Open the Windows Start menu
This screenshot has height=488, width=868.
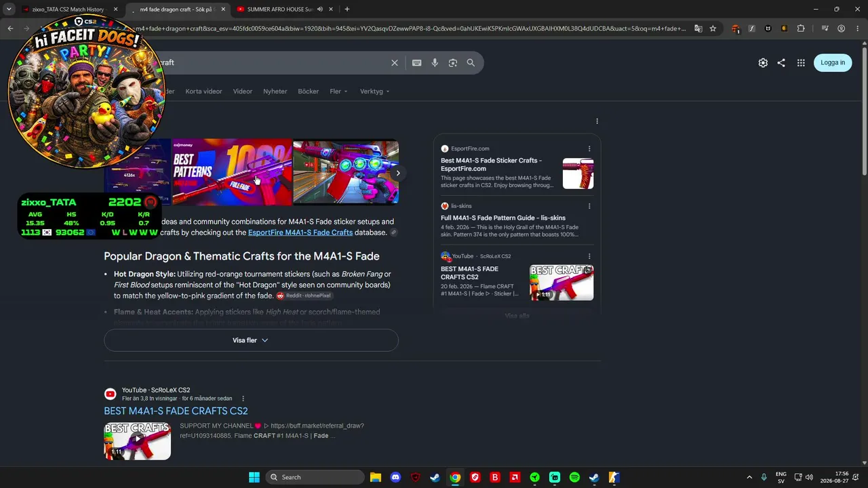[254, 477]
